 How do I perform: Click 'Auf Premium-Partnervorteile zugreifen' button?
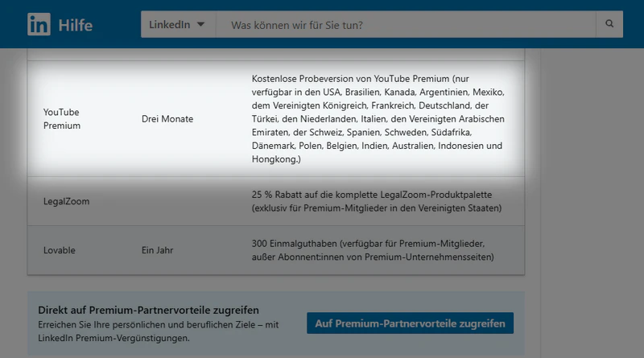pyautogui.click(x=410, y=323)
